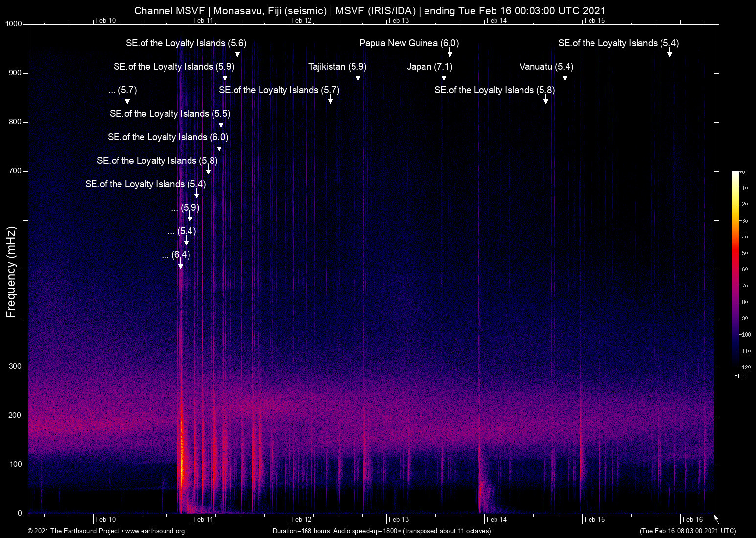Select the 'Duration=168 hours' footer text

coord(382,531)
